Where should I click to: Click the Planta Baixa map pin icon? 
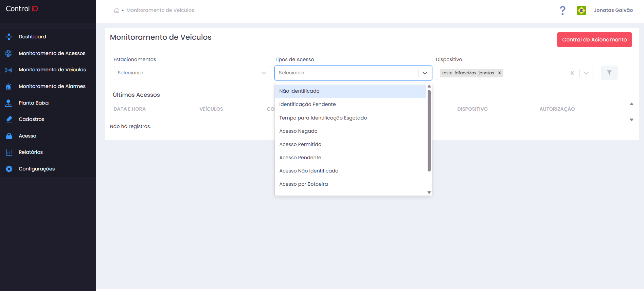tap(9, 103)
